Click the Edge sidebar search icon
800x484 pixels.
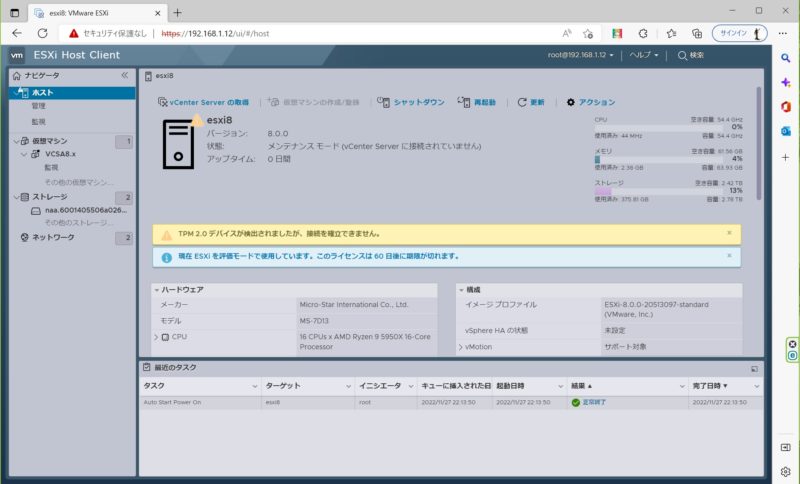[x=786, y=58]
